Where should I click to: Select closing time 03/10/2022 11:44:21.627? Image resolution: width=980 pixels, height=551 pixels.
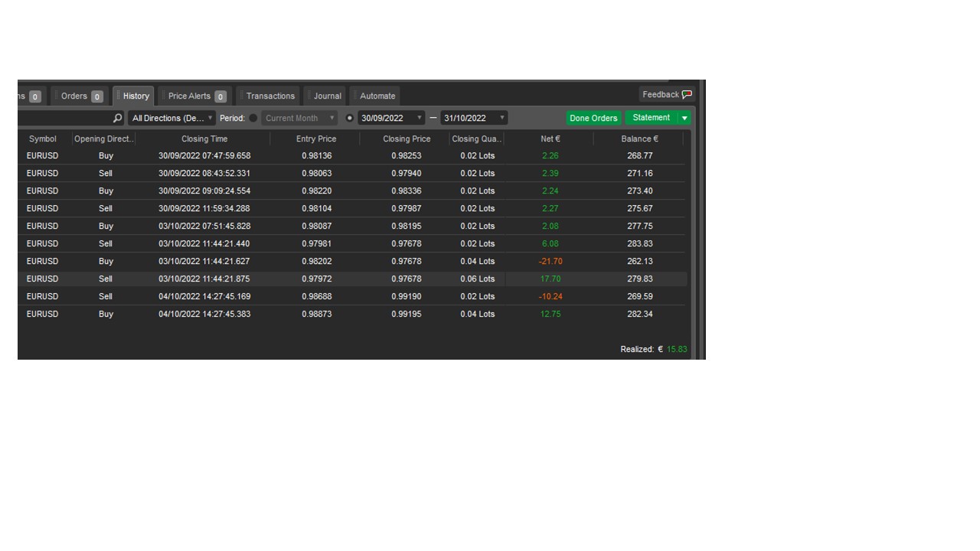click(x=204, y=262)
